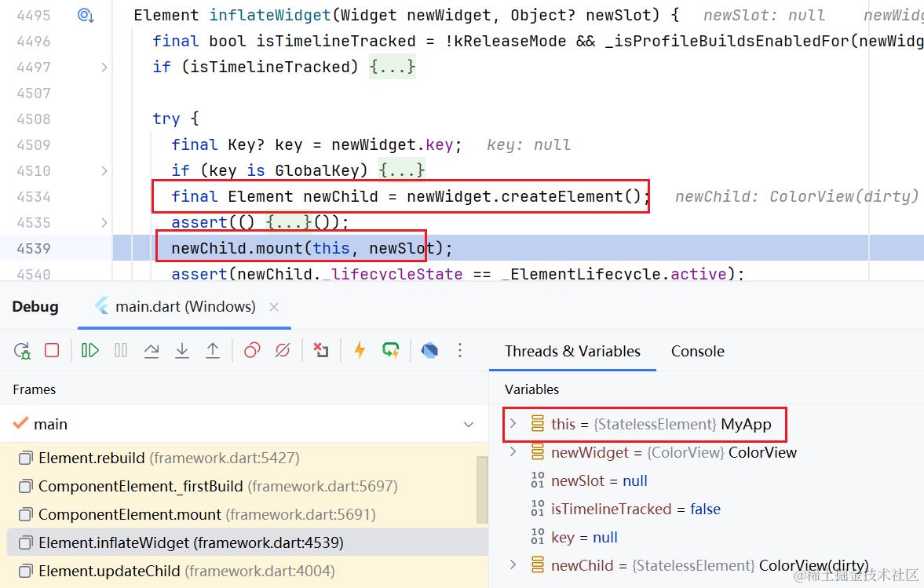Screen dimensions: 924x588
Task: Trigger Flutter Hot Reload lightning icon
Action: tap(360, 351)
